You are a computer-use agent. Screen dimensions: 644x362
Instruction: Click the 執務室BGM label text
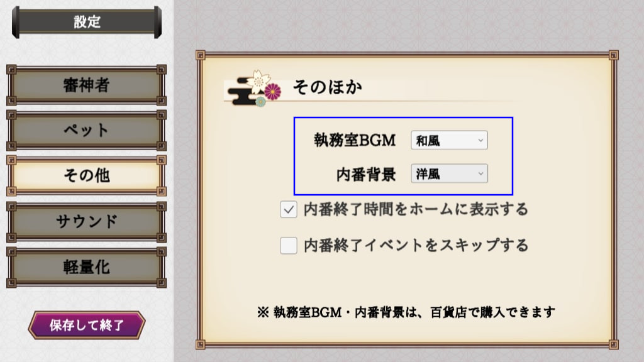[355, 140]
